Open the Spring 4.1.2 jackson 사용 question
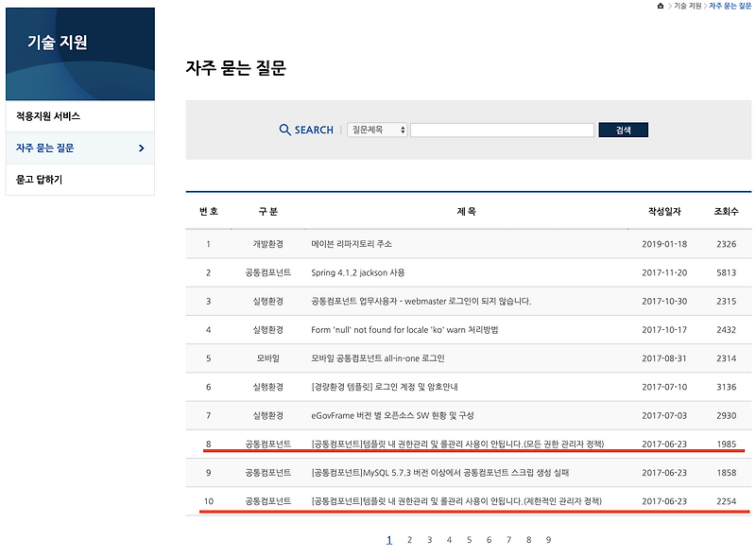This screenshot has height=558, width=756. pyautogui.click(x=358, y=272)
